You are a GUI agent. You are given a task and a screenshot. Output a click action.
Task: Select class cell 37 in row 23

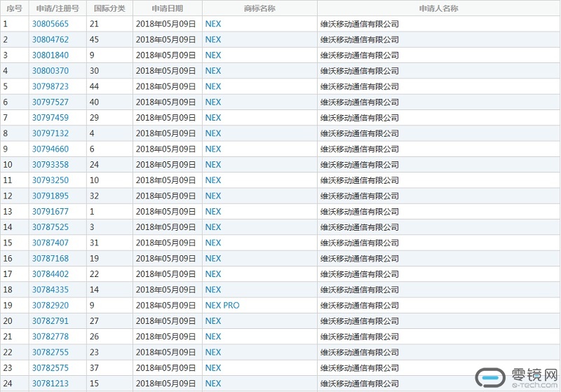click(x=109, y=368)
